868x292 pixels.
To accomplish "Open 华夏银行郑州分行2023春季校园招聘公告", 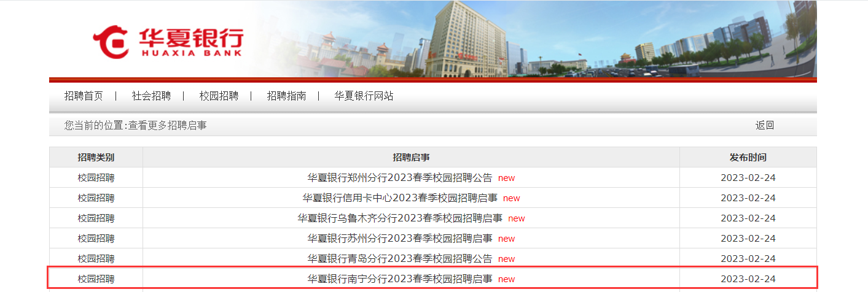I will (x=400, y=178).
